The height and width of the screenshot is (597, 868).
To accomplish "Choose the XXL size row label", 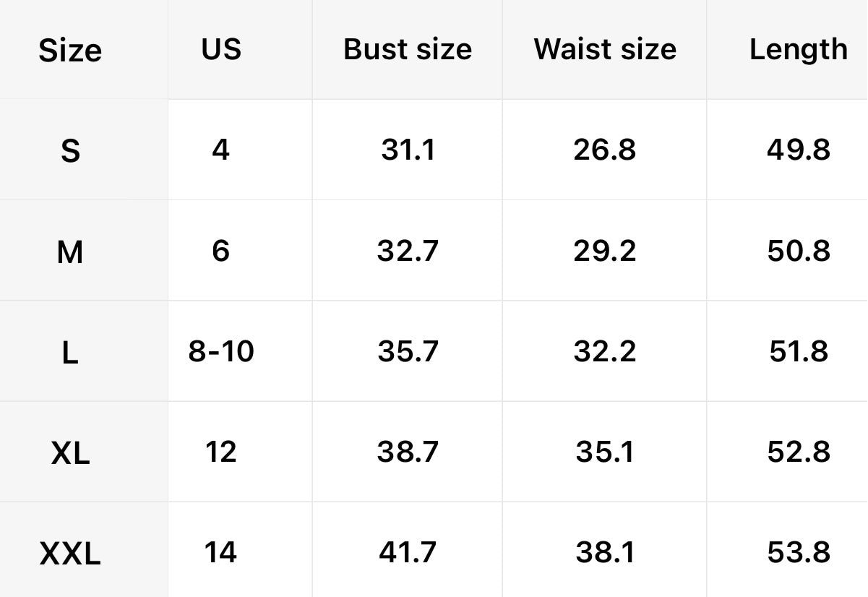I will [70, 554].
